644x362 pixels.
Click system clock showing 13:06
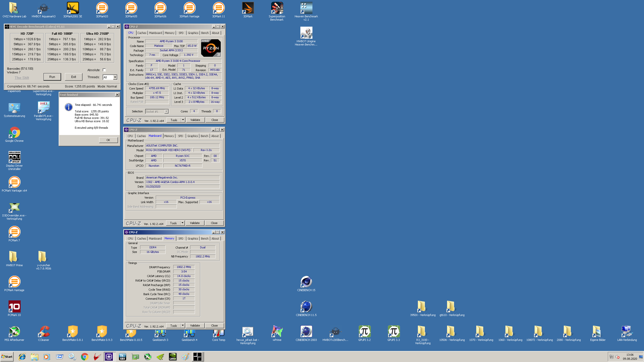click(x=630, y=355)
